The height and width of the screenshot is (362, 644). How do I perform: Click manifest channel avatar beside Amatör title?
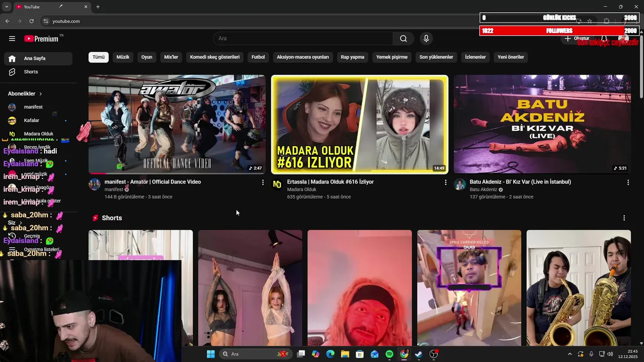click(x=95, y=185)
